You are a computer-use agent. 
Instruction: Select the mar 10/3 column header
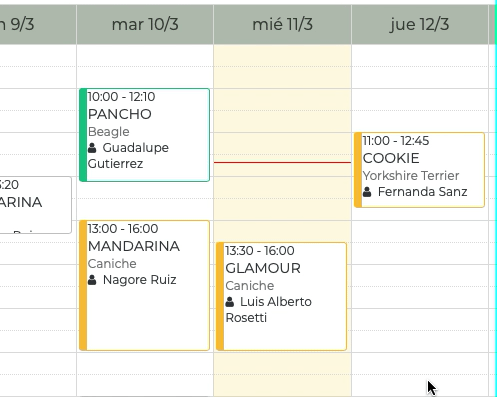145,24
